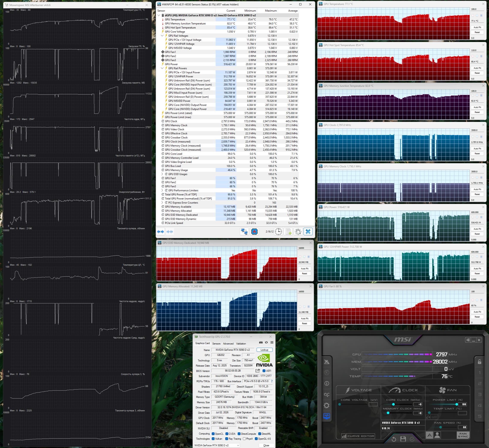Image resolution: width=489 pixels, height=448 pixels.
Task: Refresh GPU-Z data with refresh icon
Action: click(x=266, y=342)
